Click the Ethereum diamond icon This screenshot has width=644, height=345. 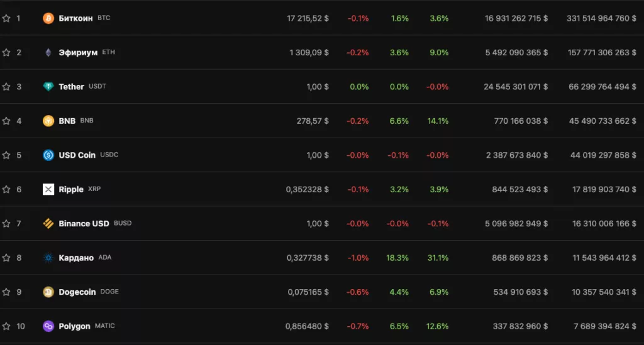point(48,53)
